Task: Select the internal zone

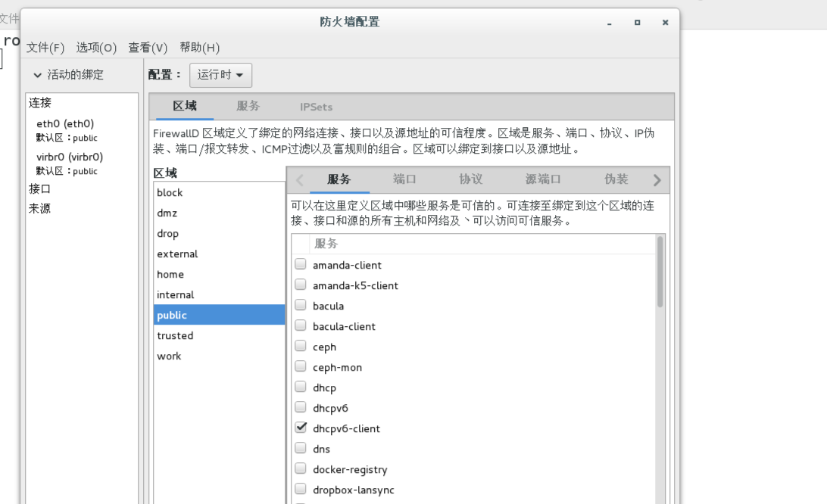Action: click(219, 294)
